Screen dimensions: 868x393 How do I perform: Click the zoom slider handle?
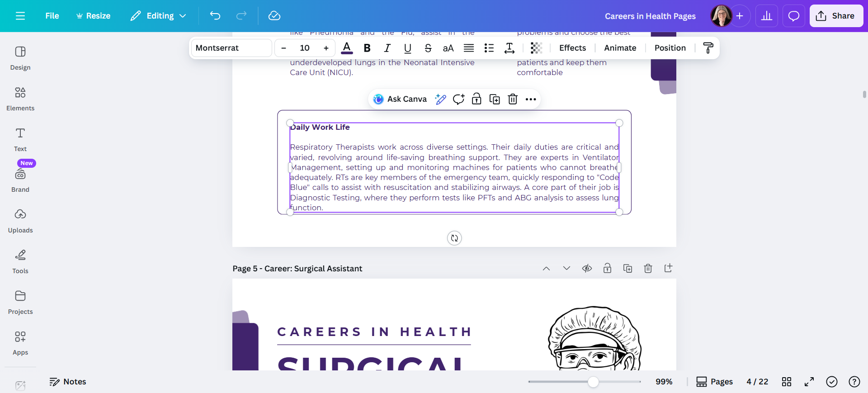(x=593, y=382)
